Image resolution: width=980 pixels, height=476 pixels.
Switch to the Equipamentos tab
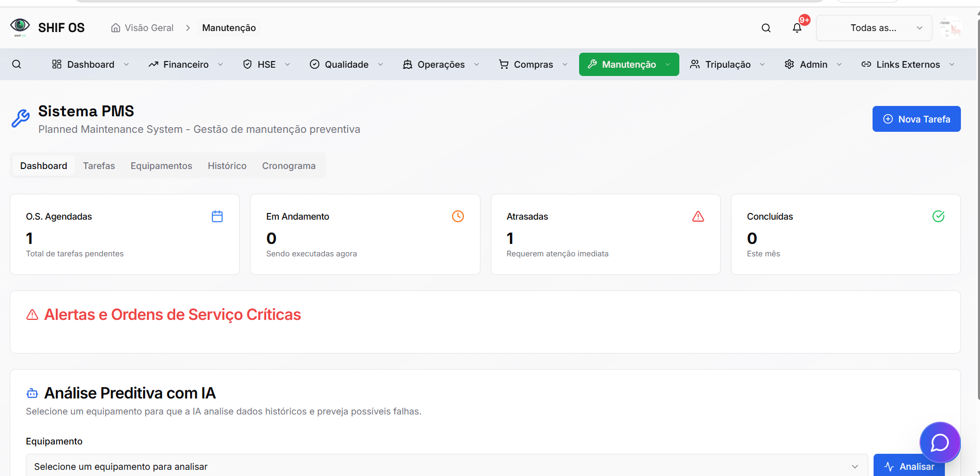(161, 165)
